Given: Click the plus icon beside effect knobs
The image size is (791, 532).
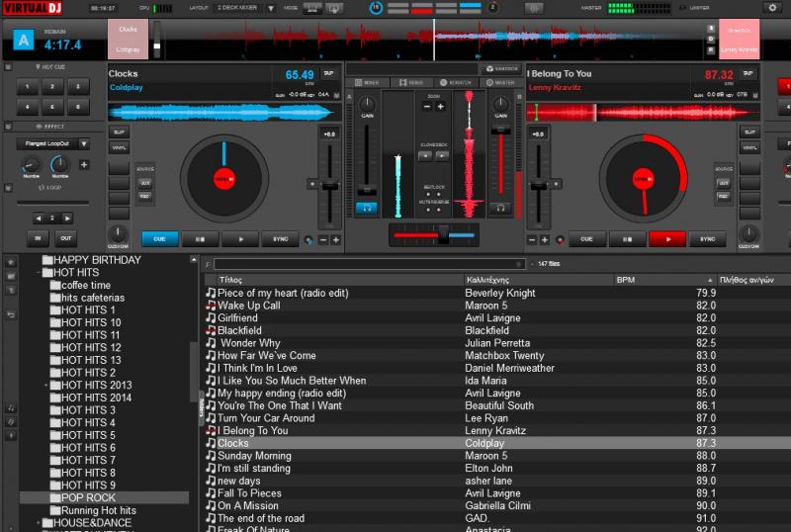Looking at the screenshot, I should click(84, 165).
